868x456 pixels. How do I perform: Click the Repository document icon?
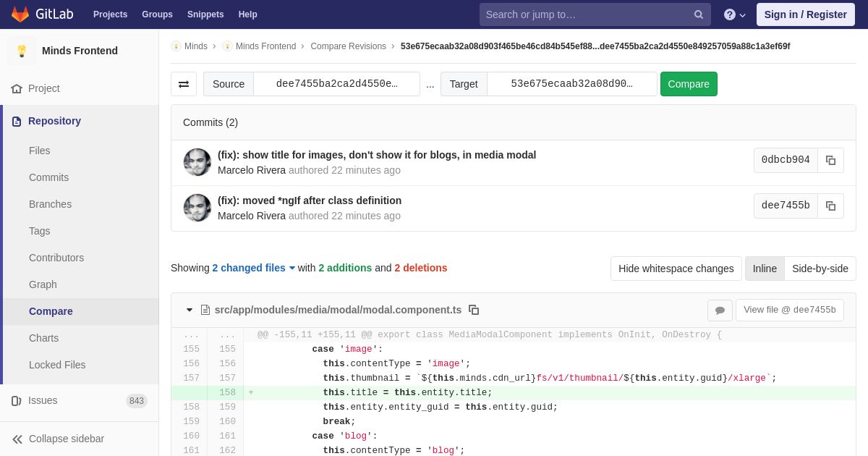point(17,121)
